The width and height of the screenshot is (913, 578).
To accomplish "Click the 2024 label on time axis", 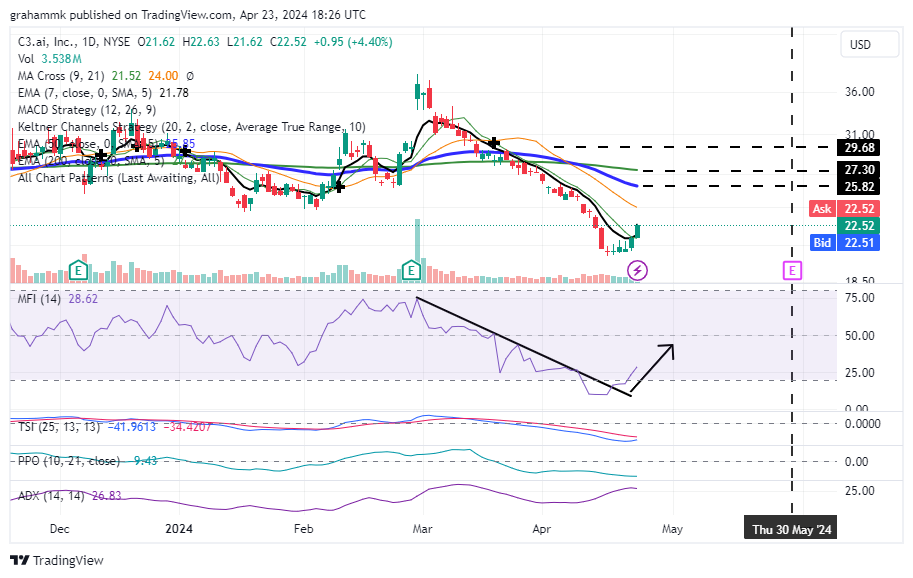I will pyautogui.click(x=179, y=529).
